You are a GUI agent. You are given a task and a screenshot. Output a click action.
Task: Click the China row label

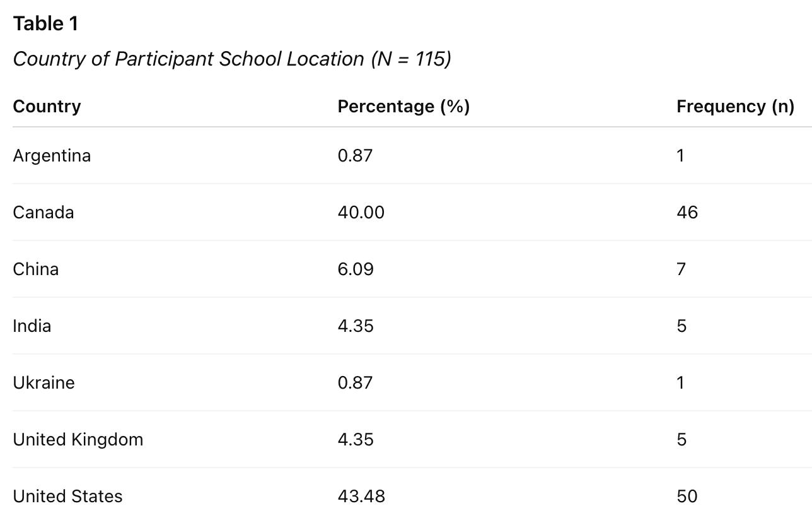point(36,269)
